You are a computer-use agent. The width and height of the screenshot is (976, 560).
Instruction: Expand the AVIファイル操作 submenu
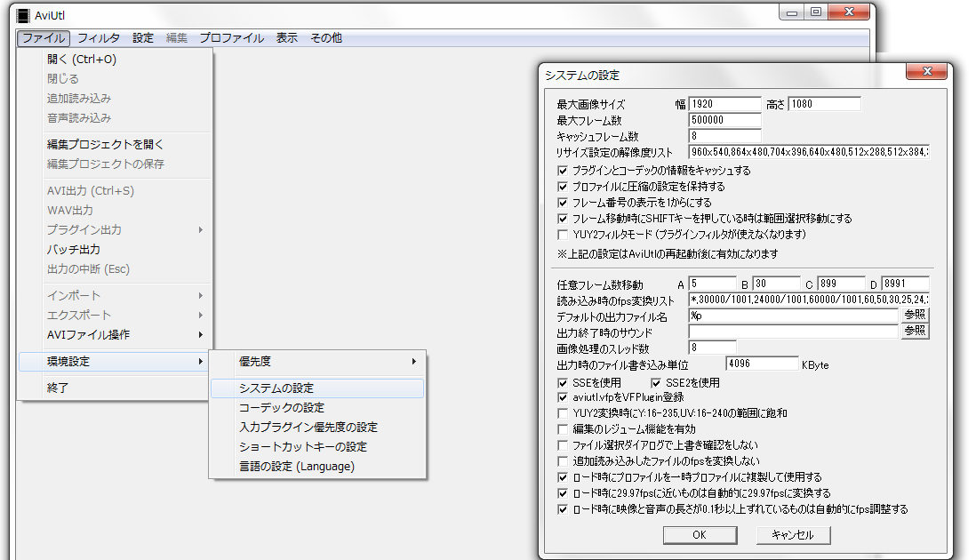point(116,335)
